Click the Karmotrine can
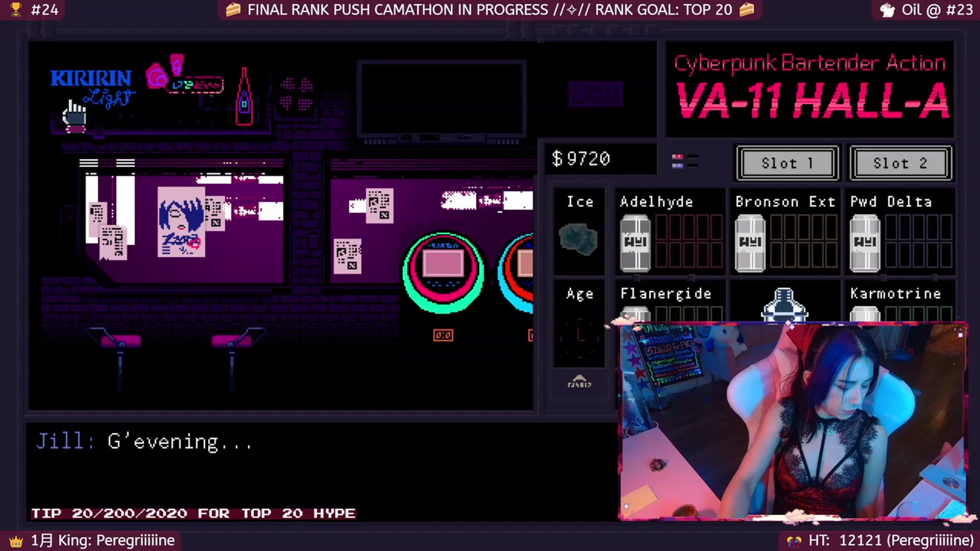Screen dimensions: 980x551 point(865,313)
